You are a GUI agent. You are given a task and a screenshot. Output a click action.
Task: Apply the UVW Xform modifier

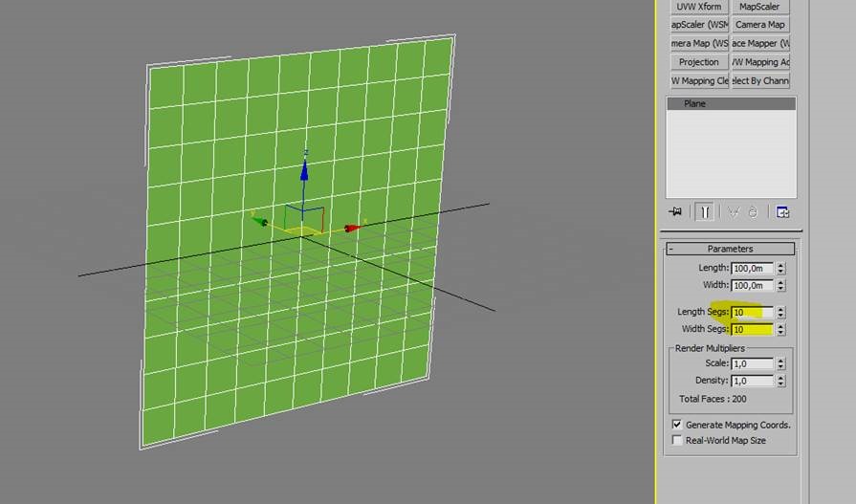pos(698,7)
